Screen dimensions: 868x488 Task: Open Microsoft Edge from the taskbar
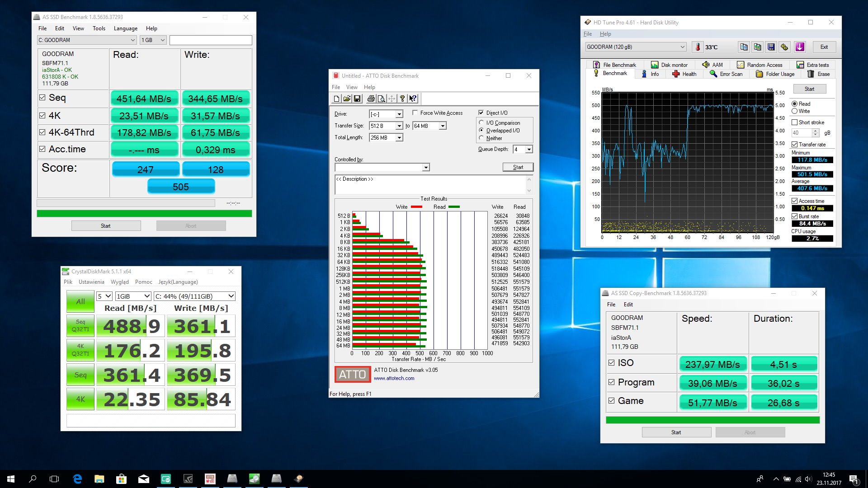pyautogui.click(x=77, y=479)
